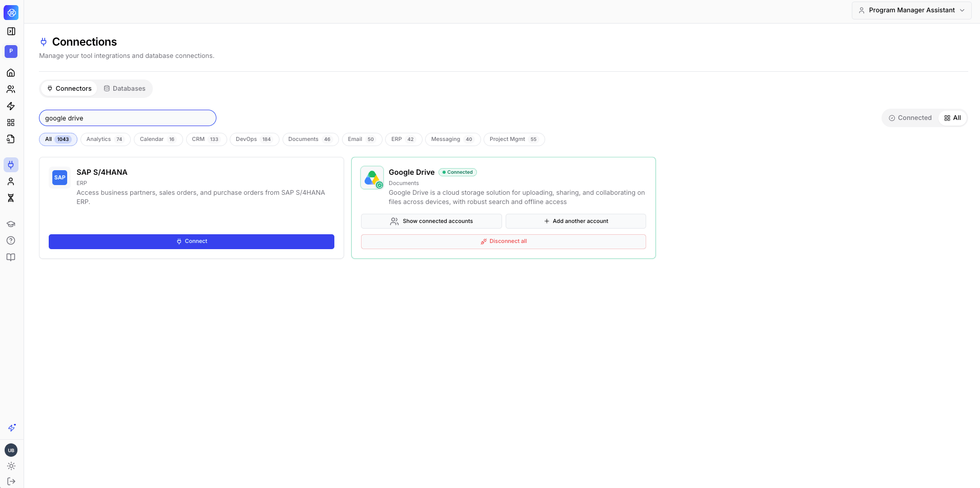Open the team users icon in sidebar
The height and width of the screenshot is (488, 980).
pyautogui.click(x=11, y=89)
